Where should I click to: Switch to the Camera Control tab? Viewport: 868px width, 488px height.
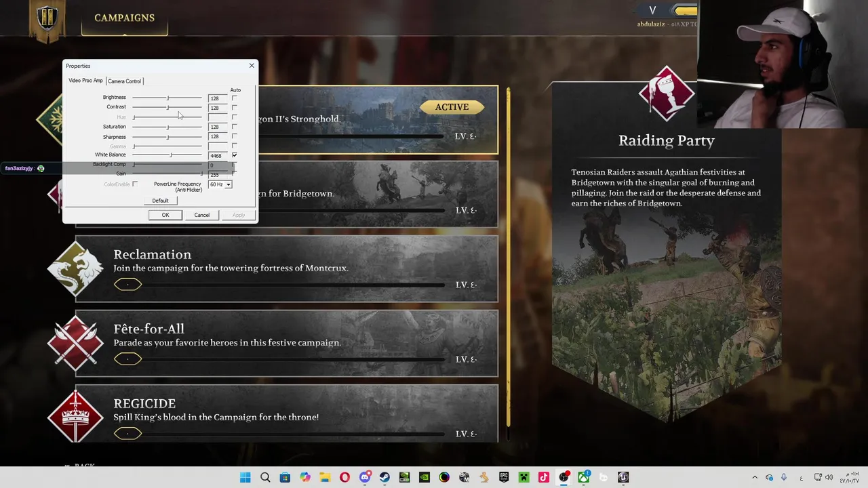point(124,81)
